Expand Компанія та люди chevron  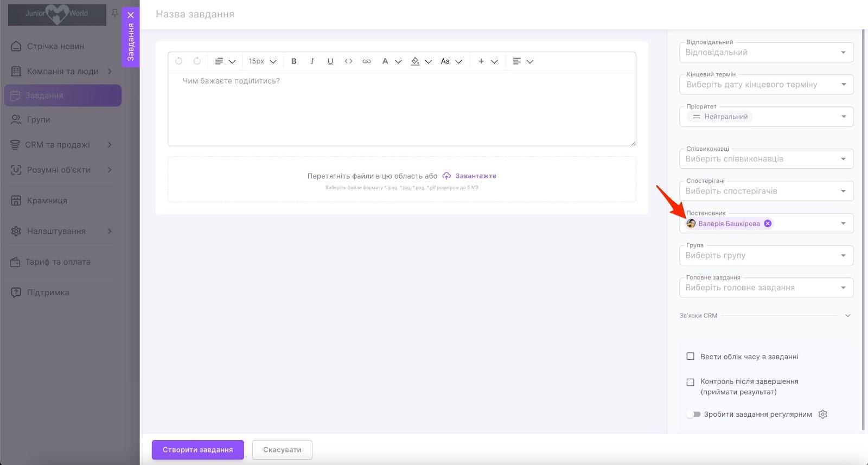(x=110, y=71)
